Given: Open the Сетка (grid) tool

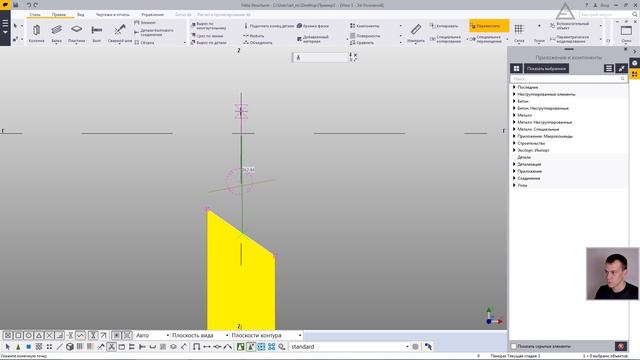Looking at the screenshot, I should pos(519,33).
